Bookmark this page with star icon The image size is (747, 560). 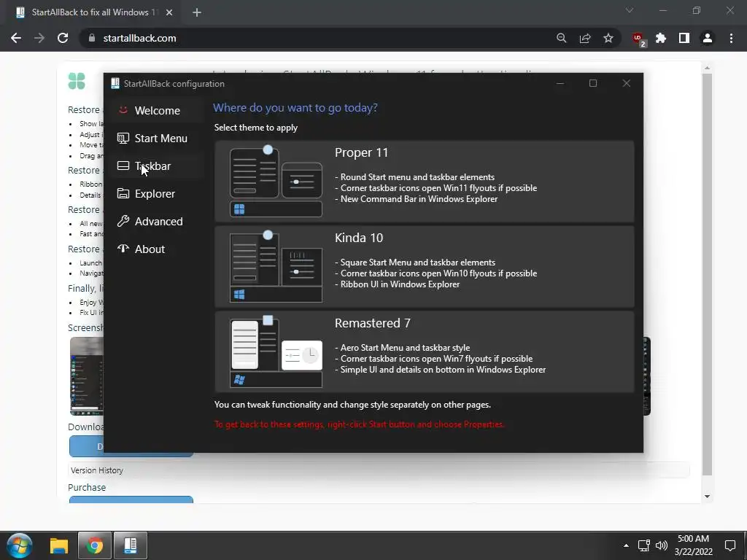pos(608,38)
